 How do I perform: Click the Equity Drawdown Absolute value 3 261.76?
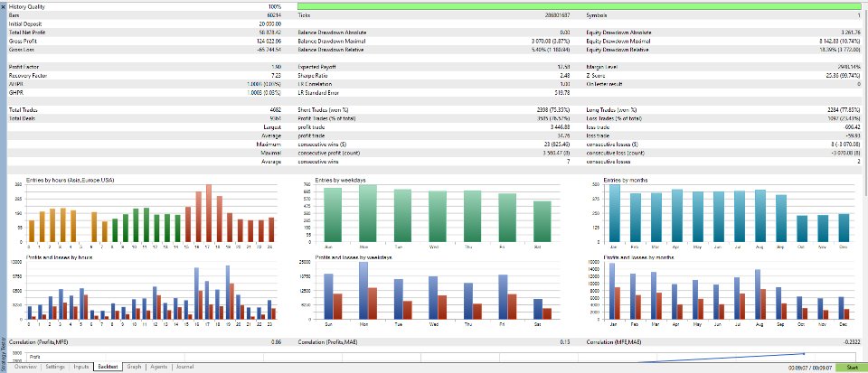[x=850, y=33]
